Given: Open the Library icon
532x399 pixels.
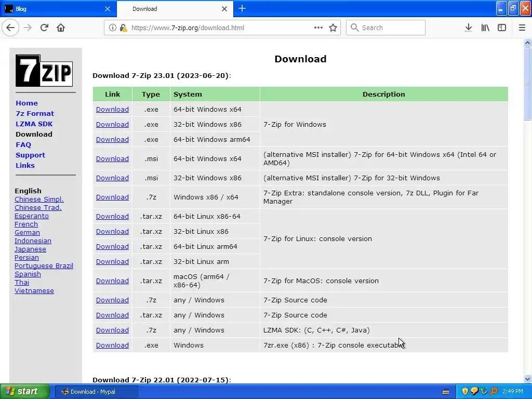Looking at the screenshot, I should coord(485,28).
